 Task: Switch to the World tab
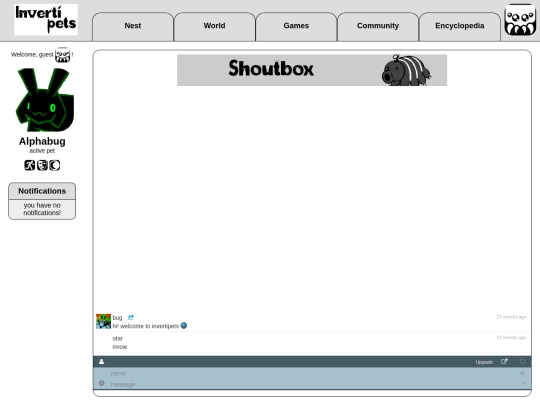214,27
